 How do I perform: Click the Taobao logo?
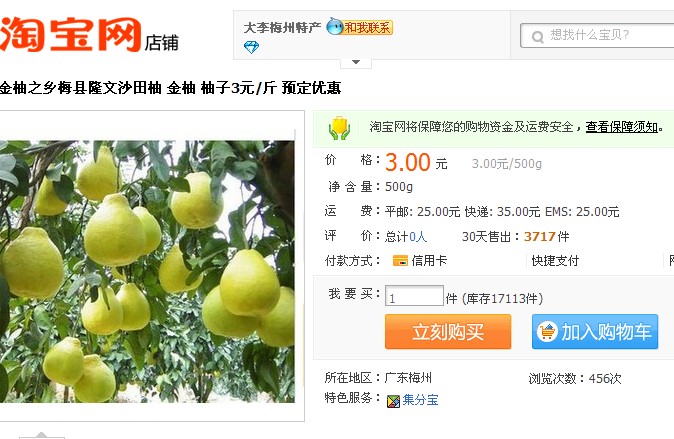coord(71,34)
